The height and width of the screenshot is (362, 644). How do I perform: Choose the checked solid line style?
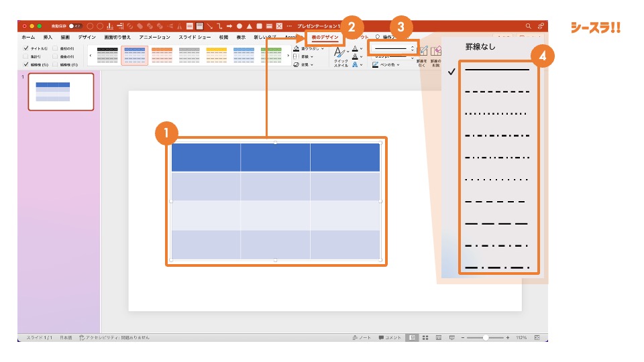pos(497,70)
